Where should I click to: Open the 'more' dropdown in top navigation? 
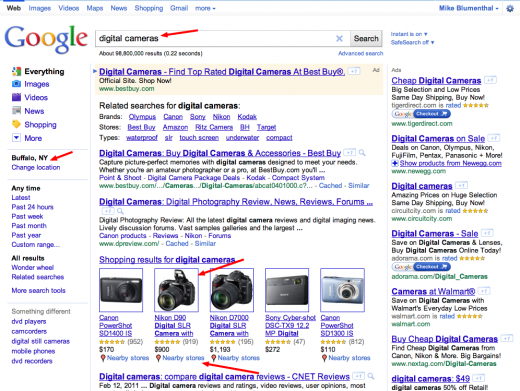coord(205,8)
